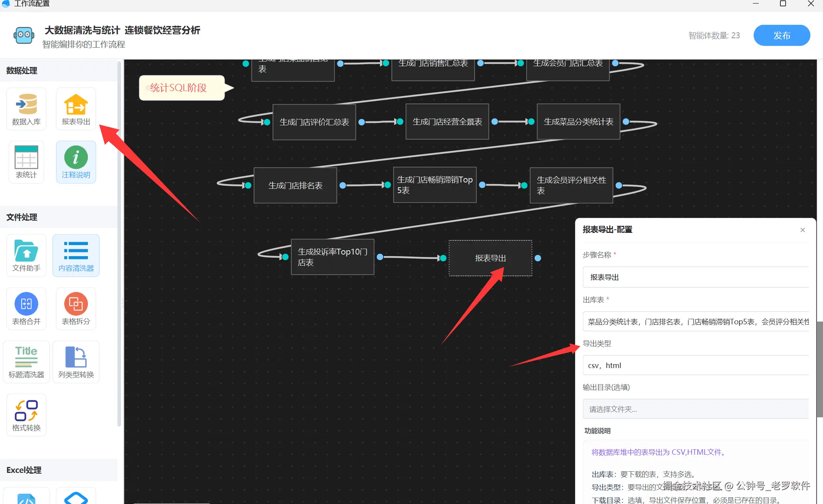The height and width of the screenshot is (504, 823).
Task: Choose the 表统计 tool
Action: [x=26, y=162]
